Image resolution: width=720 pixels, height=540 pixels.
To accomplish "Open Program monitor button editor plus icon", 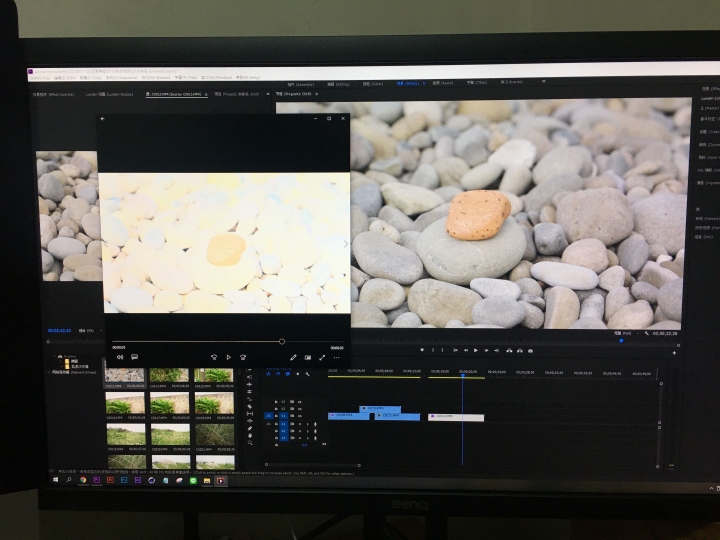I will pos(674,353).
